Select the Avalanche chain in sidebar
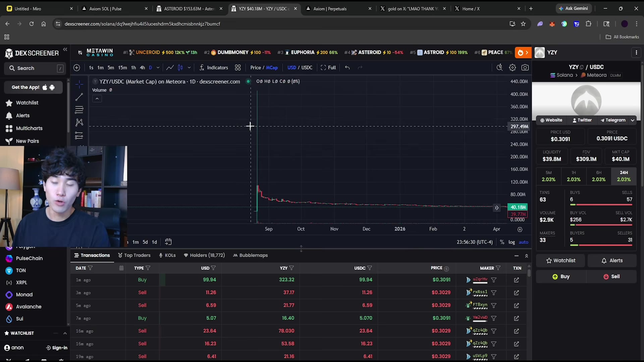Image resolution: width=644 pixels, height=362 pixels. [29, 307]
